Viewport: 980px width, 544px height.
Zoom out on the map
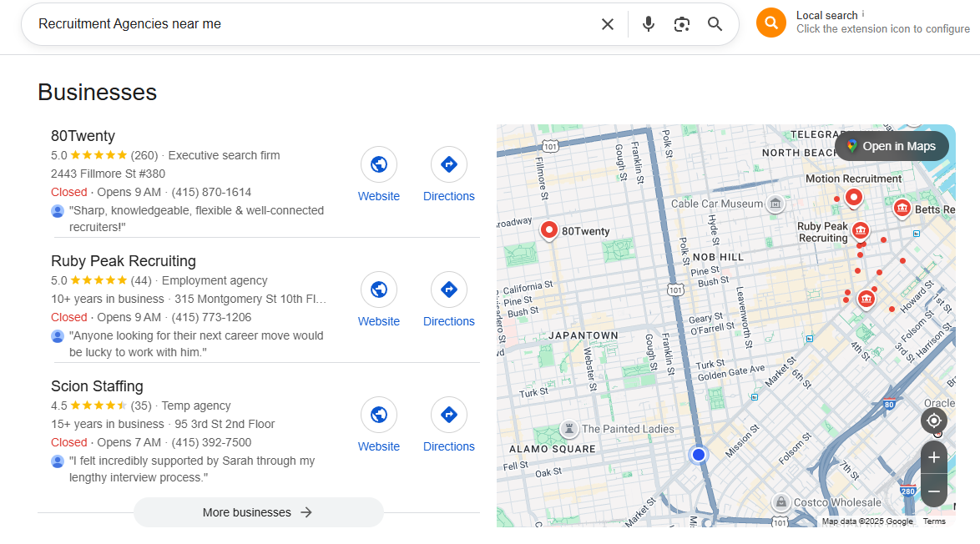934,491
